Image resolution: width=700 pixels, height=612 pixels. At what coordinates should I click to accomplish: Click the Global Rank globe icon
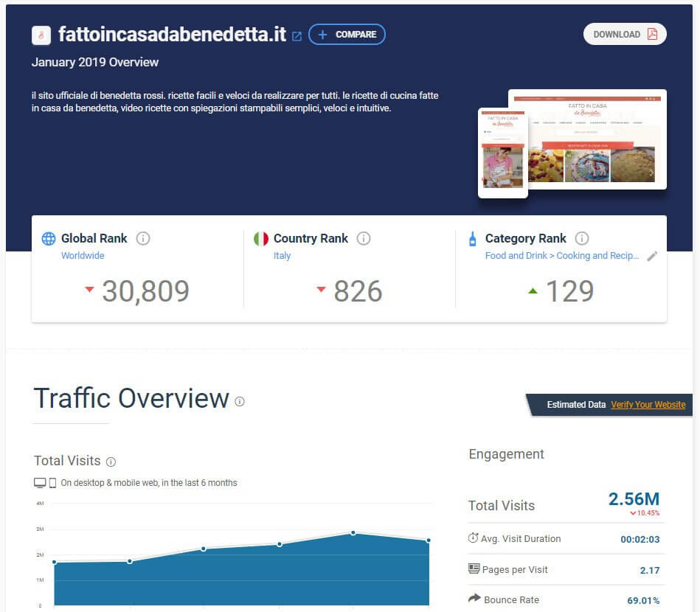tap(49, 239)
